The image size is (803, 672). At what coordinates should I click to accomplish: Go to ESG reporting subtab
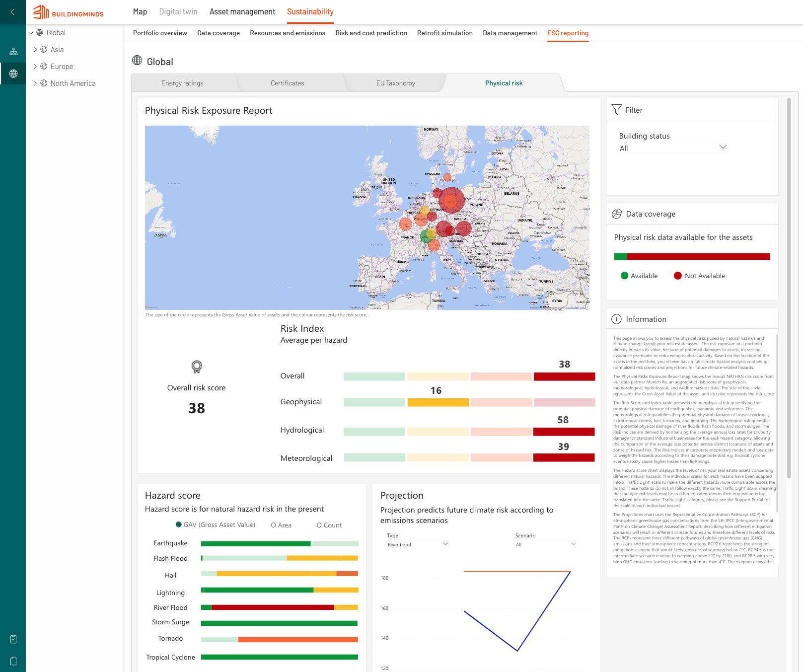pyautogui.click(x=568, y=33)
